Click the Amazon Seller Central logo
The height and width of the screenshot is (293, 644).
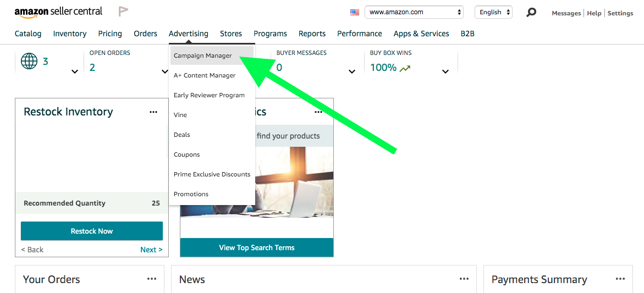(x=58, y=12)
